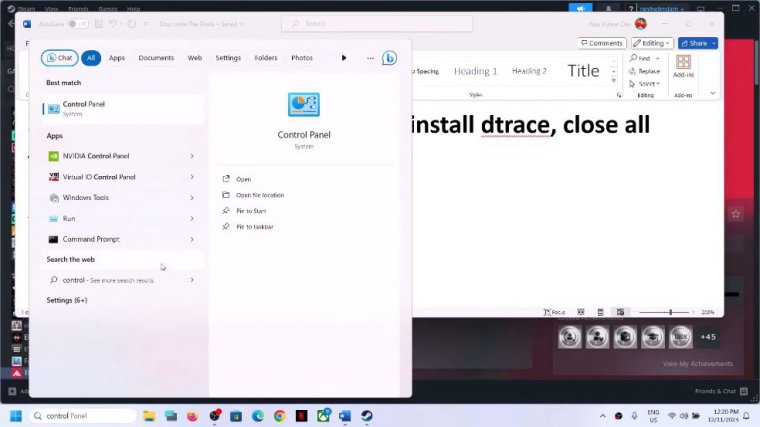Select the Documents search filter tab
Screen dimensions: 760x427
(x=156, y=58)
